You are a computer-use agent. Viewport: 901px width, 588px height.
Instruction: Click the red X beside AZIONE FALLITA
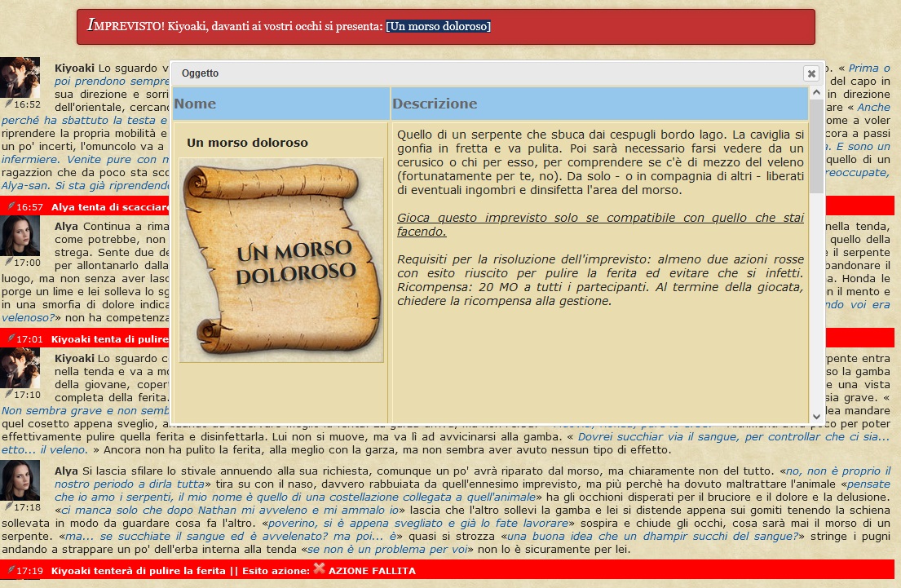(x=319, y=569)
